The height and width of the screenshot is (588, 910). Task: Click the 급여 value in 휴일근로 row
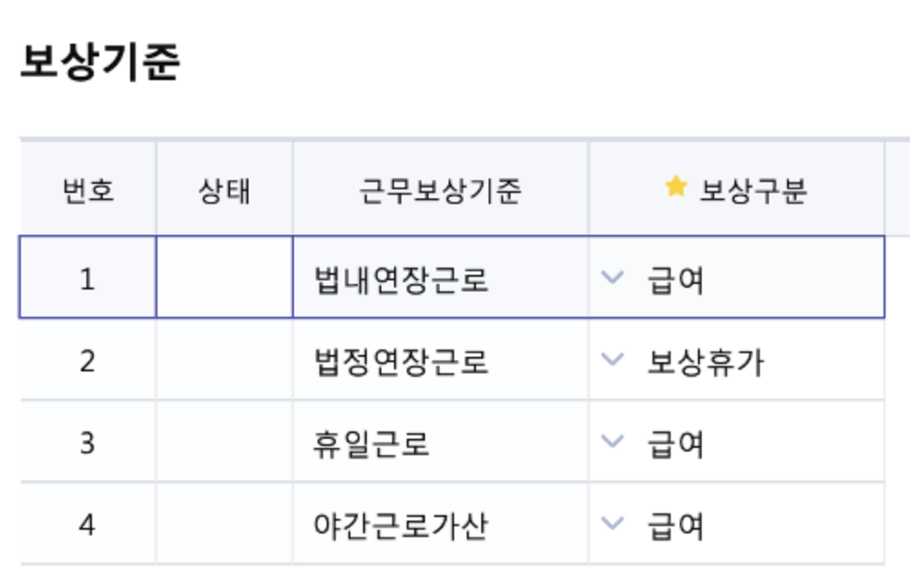(676, 444)
